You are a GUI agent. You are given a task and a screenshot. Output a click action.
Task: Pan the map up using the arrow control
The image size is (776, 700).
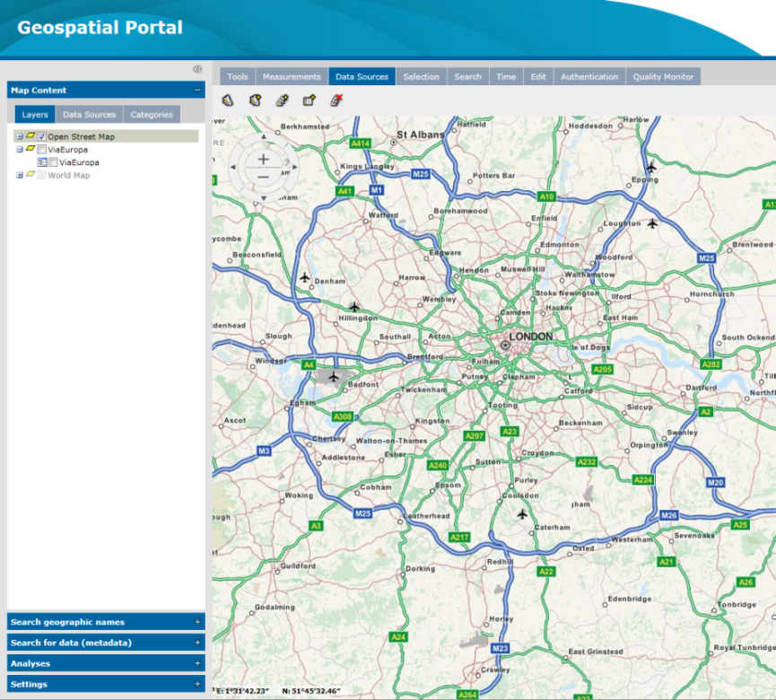[x=263, y=138]
